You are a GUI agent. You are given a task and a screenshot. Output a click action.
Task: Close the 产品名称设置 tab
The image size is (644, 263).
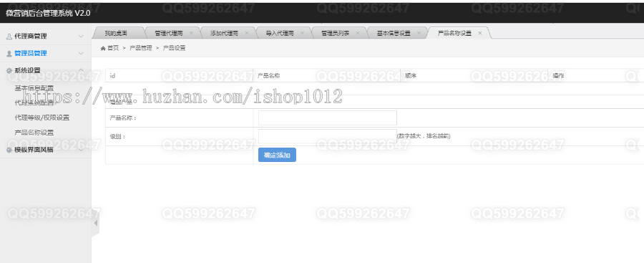coord(479,34)
